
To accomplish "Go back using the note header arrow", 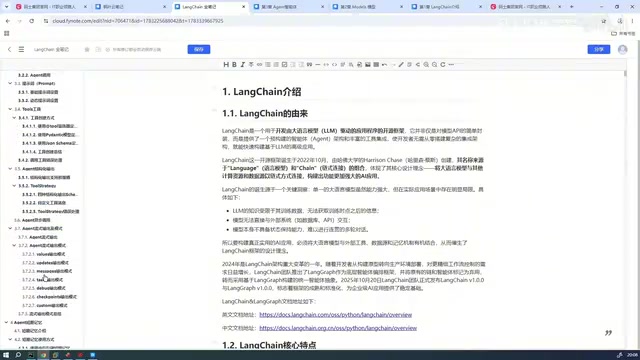I will [x=9, y=49].
